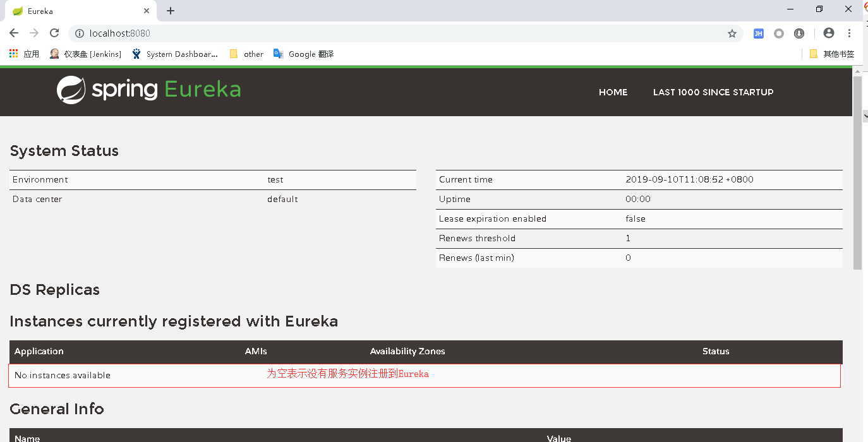Click the 'Uptime' label
Screen dimensions: 868x442
tap(455, 200)
